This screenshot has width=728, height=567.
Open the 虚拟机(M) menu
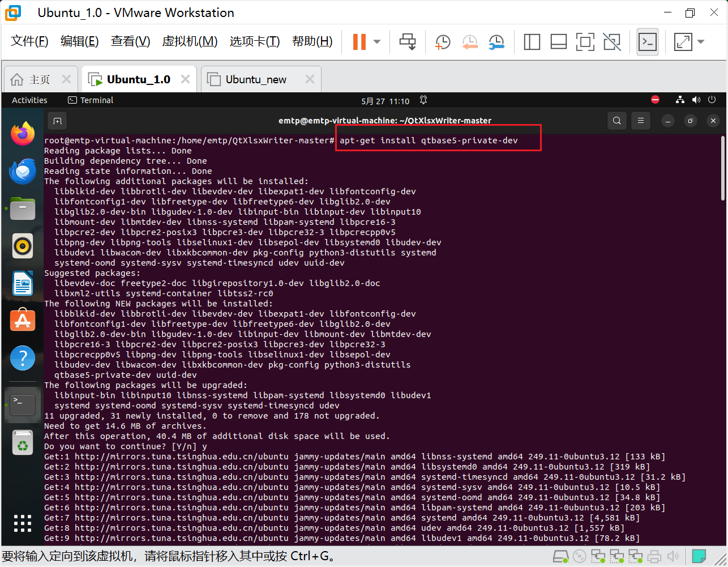click(x=190, y=41)
